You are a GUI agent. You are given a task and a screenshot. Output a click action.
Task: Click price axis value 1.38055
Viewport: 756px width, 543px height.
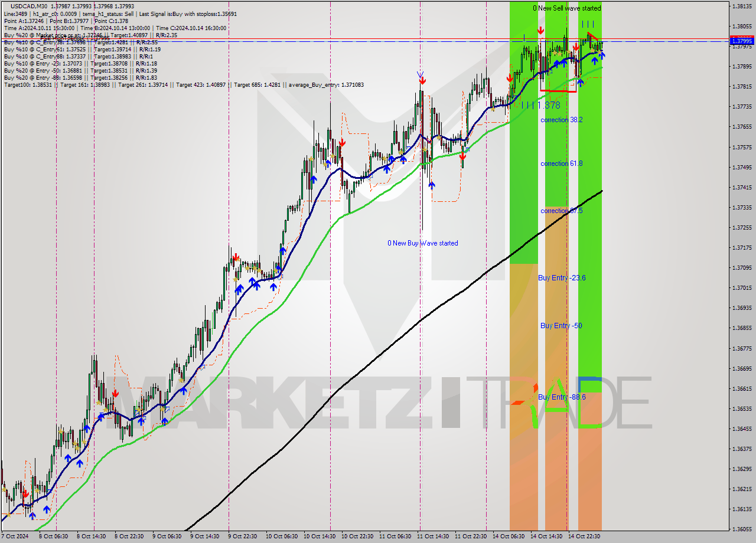point(742,27)
